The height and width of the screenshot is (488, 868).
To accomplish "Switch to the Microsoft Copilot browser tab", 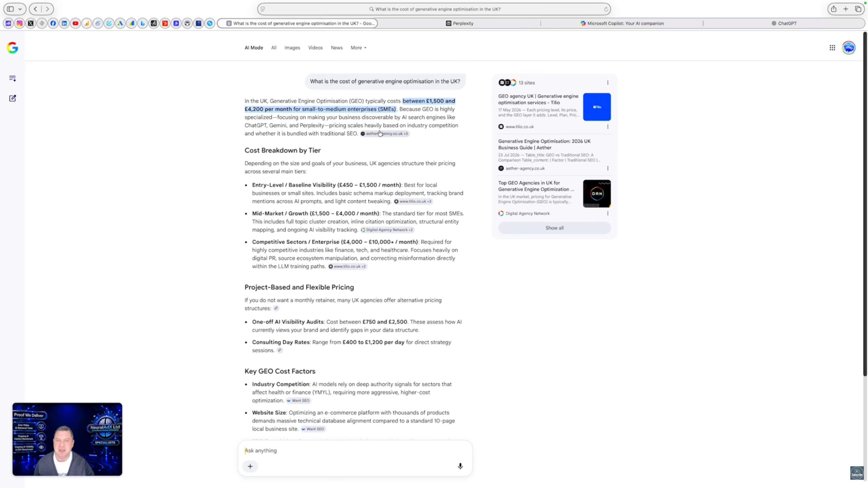I will pyautogui.click(x=622, y=23).
